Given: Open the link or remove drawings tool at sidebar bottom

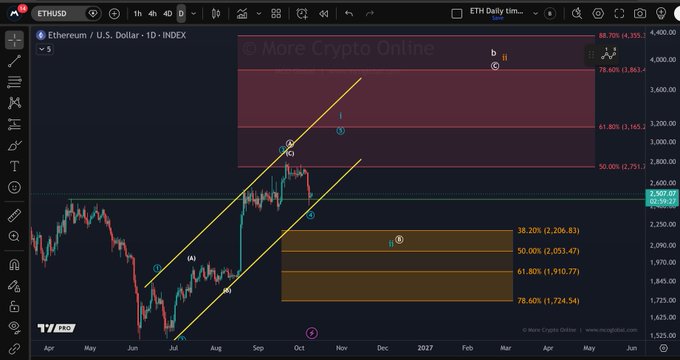Looking at the screenshot, I should (14, 348).
